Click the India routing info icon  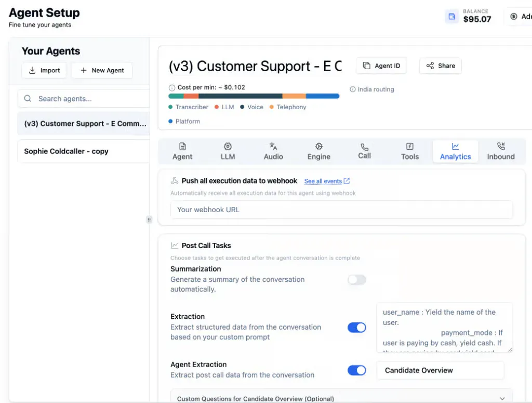tap(353, 89)
